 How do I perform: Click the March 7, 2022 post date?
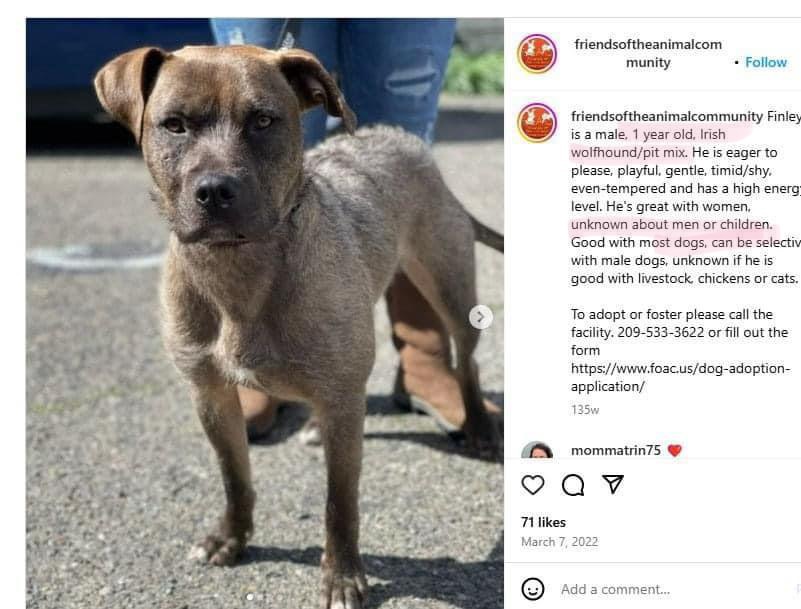click(x=559, y=542)
